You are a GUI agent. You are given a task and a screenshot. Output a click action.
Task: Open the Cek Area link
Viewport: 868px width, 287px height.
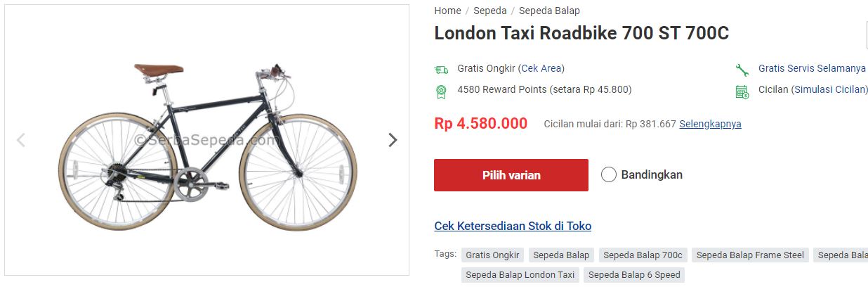(x=541, y=68)
